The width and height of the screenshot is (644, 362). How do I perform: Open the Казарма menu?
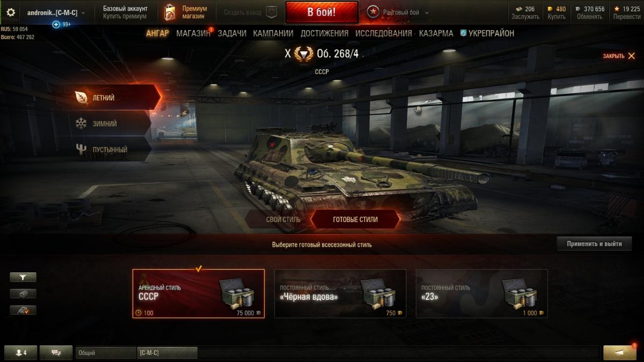(436, 33)
